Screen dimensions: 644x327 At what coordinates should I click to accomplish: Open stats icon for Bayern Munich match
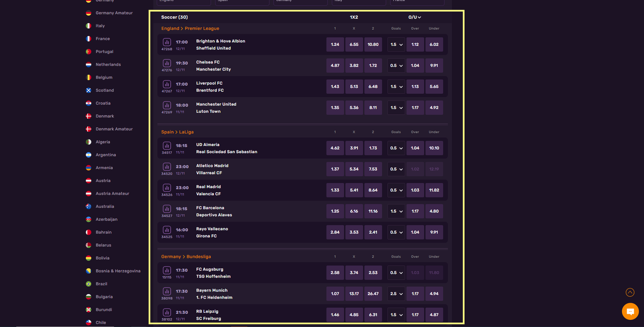(167, 291)
